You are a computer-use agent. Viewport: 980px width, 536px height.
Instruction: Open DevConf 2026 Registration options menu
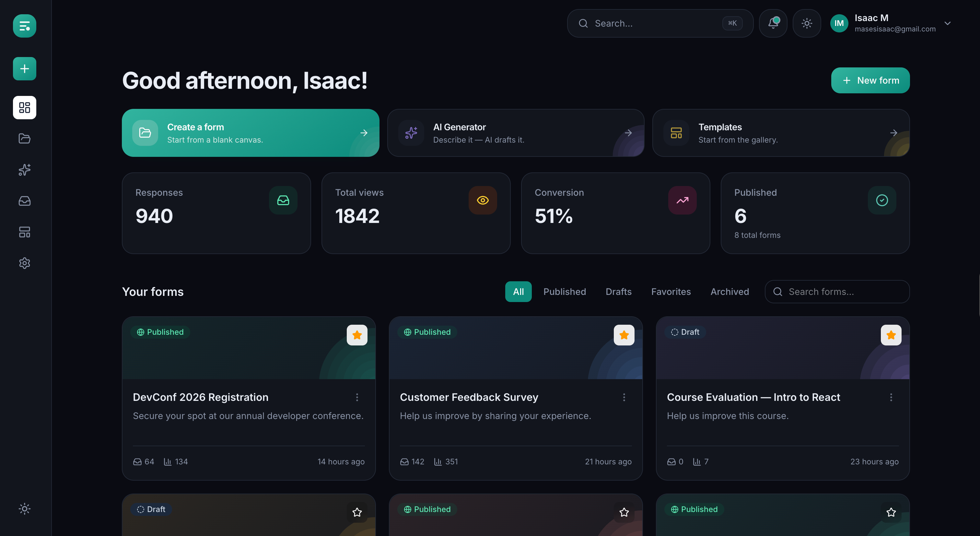pos(357,397)
